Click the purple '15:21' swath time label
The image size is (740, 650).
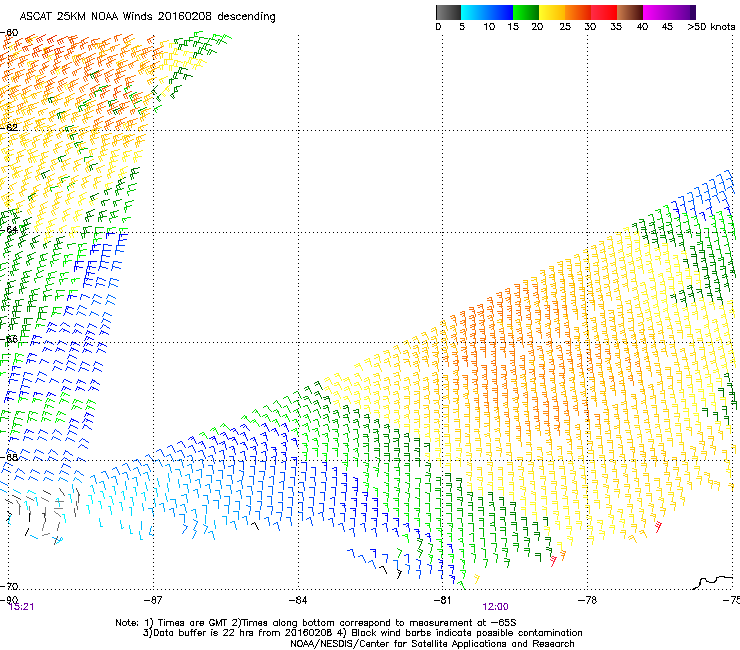[x=21, y=607]
